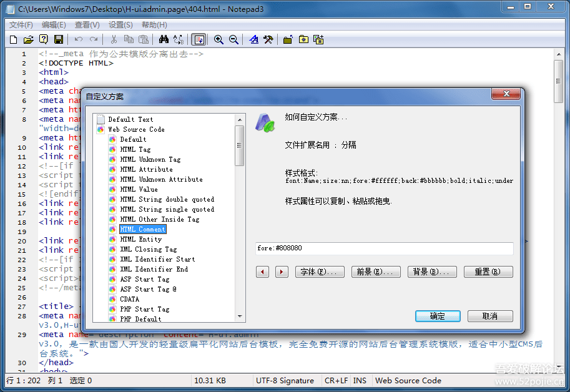Close the 自定义方案 dialog
Viewport: 570px width, 392px height.
(x=506, y=94)
